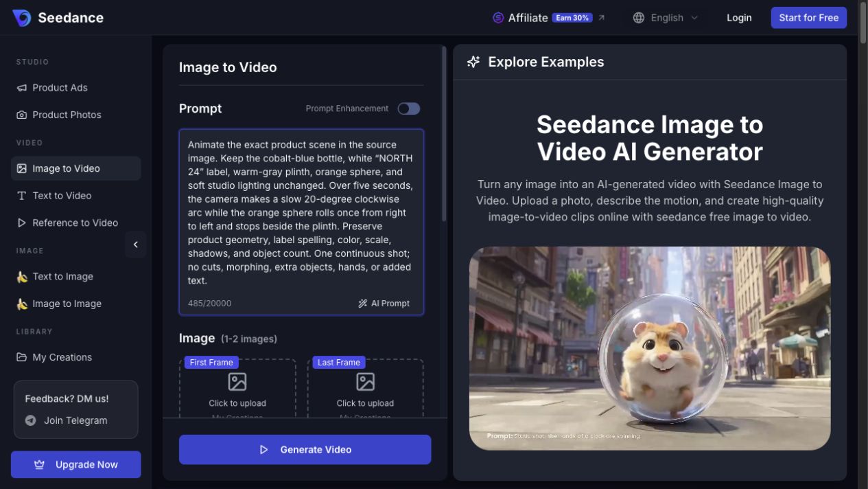The image size is (868, 489).
Task: Click the Affiliate purple coin icon
Action: click(x=498, y=18)
